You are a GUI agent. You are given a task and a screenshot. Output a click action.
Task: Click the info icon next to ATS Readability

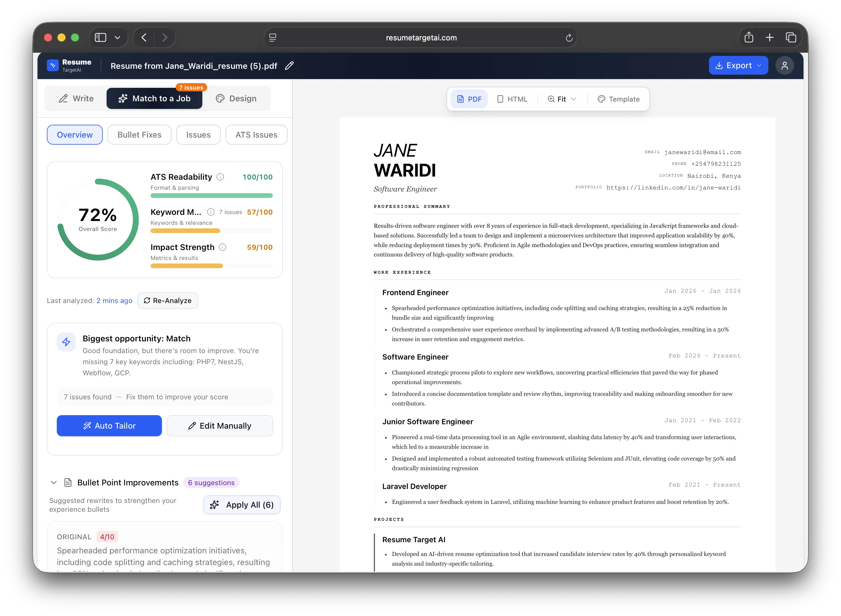[220, 177]
